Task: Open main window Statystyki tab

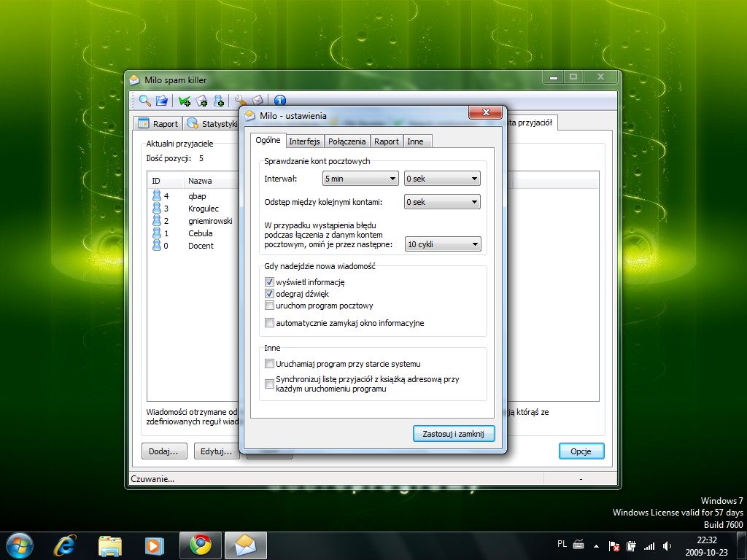Action: [x=212, y=124]
